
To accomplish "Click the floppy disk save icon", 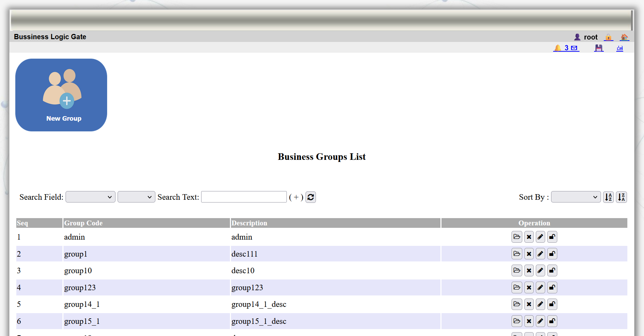I will [599, 48].
